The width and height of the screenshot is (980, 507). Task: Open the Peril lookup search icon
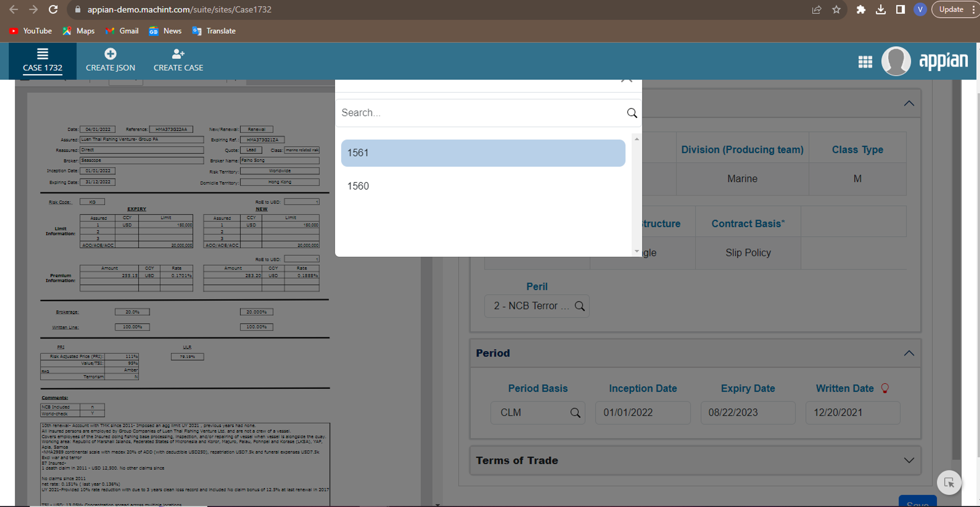tap(579, 306)
